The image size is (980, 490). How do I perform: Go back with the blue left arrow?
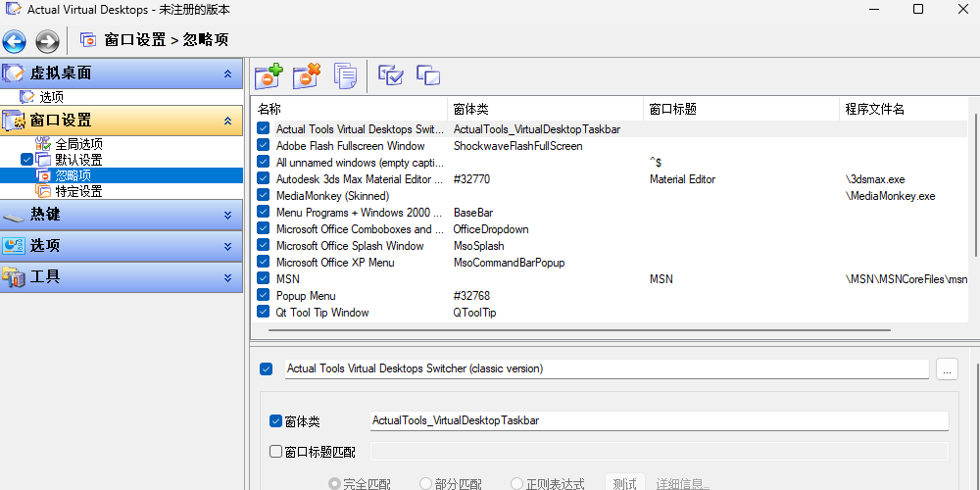pyautogui.click(x=14, y=41)
